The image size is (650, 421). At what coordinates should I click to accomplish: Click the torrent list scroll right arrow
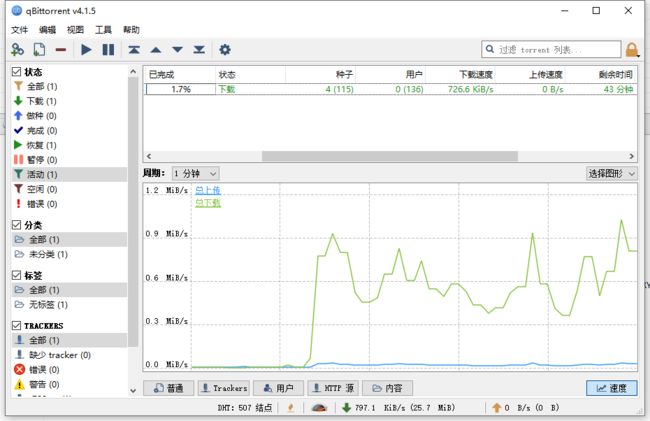pyautogui.click(x=631, y=156)
